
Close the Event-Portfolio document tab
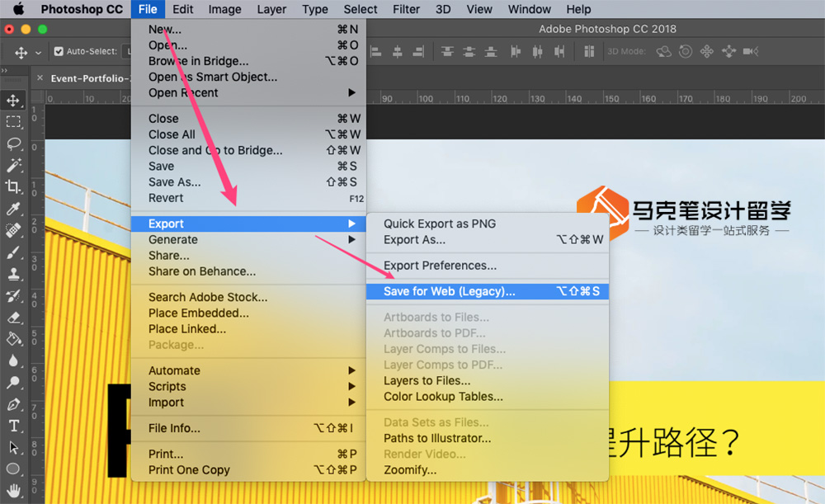(x=40, y=78)
